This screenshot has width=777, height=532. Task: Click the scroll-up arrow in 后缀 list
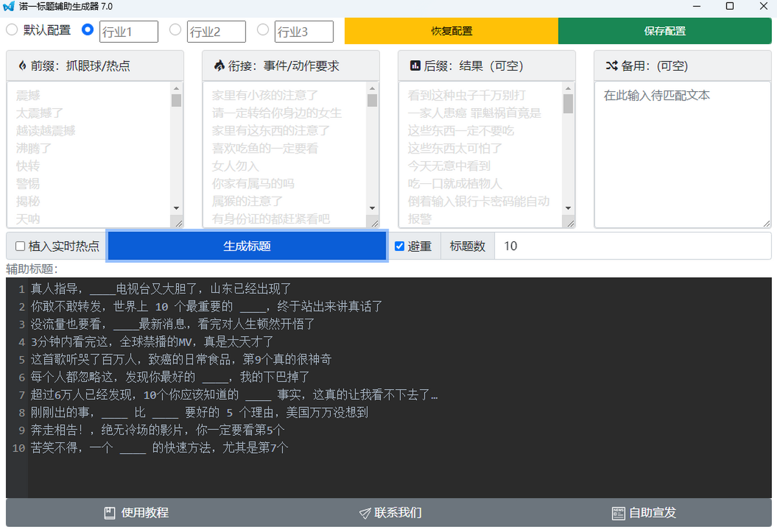click(568, 89)
